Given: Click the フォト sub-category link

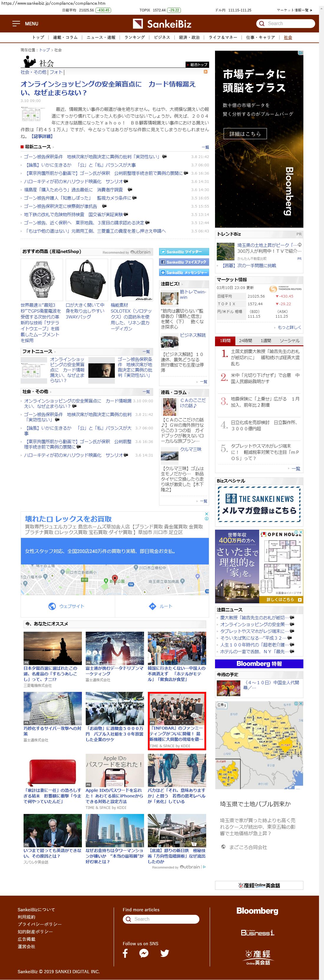Looking at the screenshot, I should (56, 72).
